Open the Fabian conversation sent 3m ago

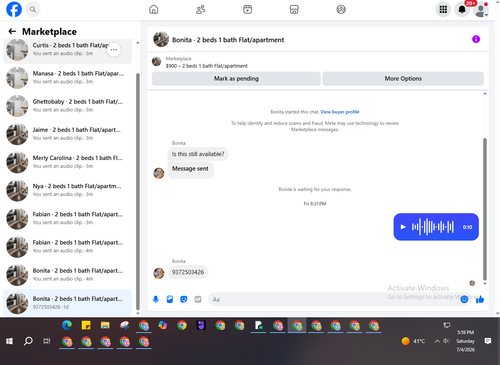67,219
